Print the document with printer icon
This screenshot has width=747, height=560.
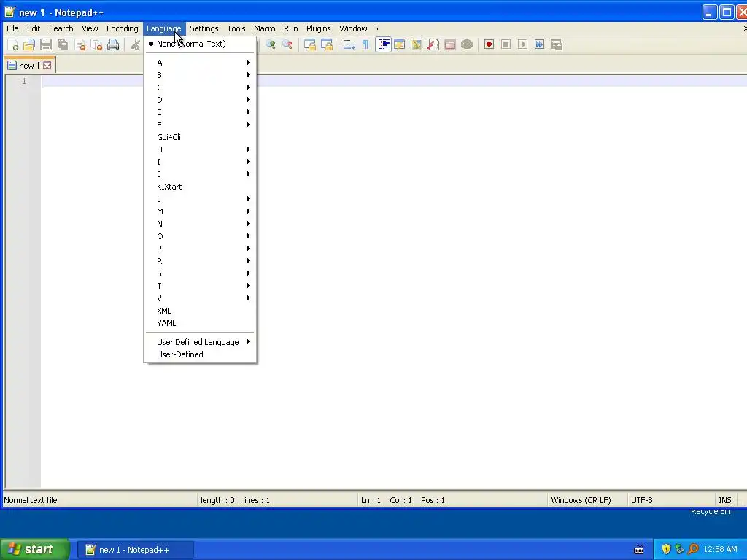113,44
